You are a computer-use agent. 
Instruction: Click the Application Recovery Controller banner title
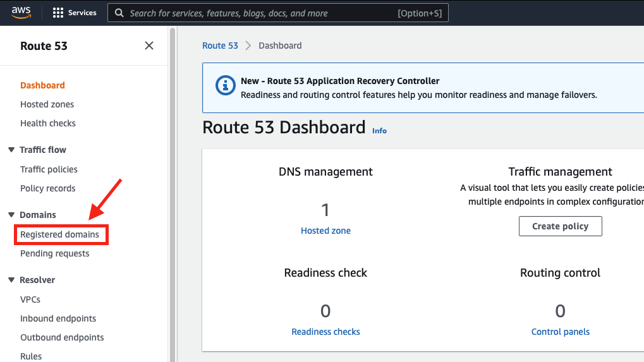tap(340, 81)
